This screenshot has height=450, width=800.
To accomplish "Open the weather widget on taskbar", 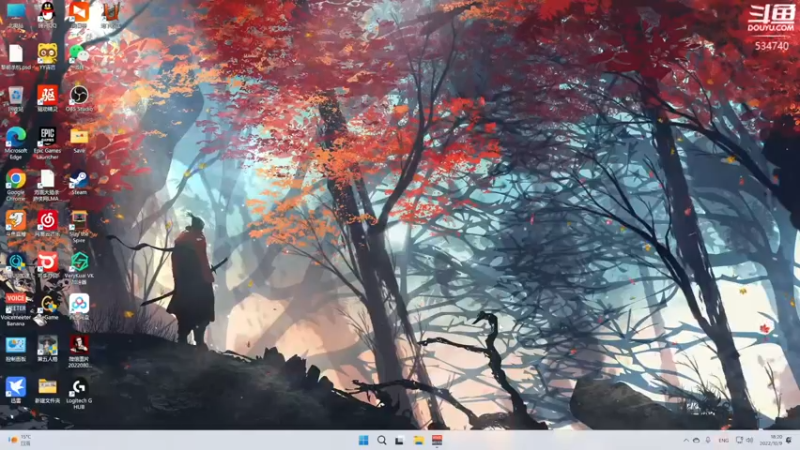I will pyautogui.click(x=20, y=440).
